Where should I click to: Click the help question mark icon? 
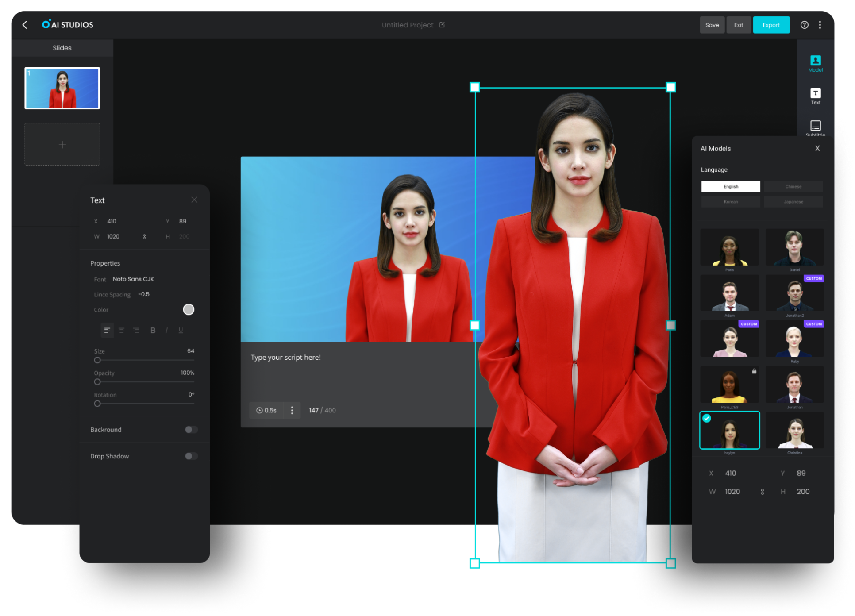coord(804,25)
